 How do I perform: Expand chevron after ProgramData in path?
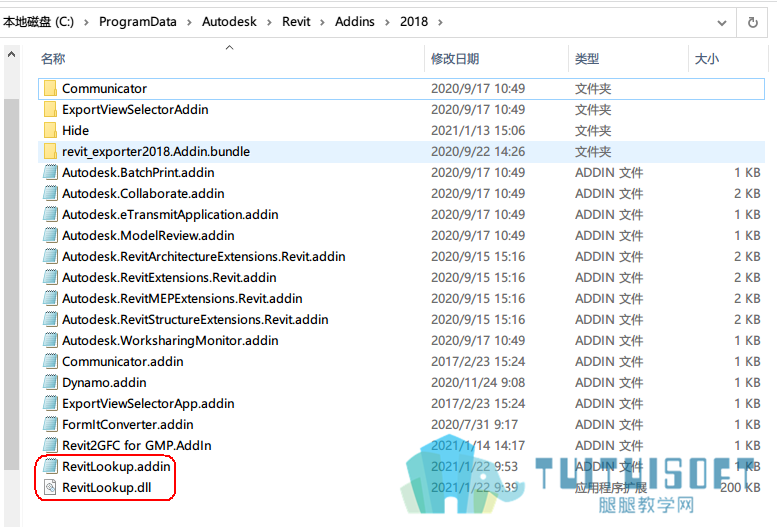[189, 22]
